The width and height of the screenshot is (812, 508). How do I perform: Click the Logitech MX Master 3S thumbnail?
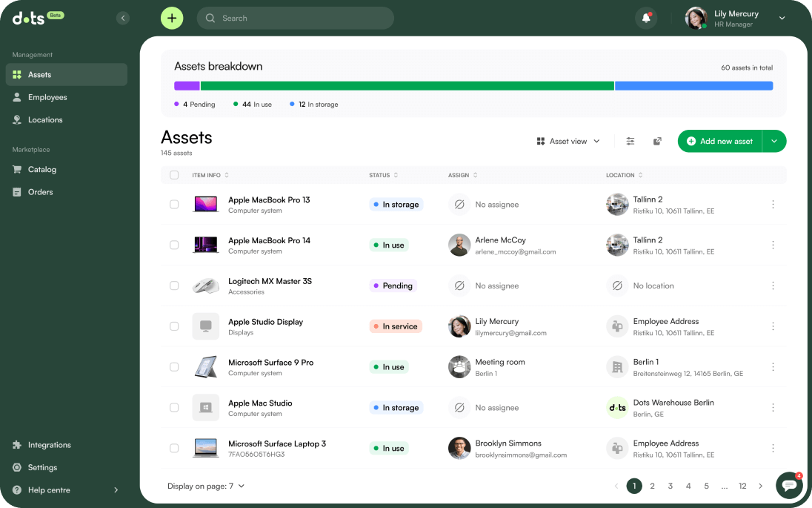[205, 286]
